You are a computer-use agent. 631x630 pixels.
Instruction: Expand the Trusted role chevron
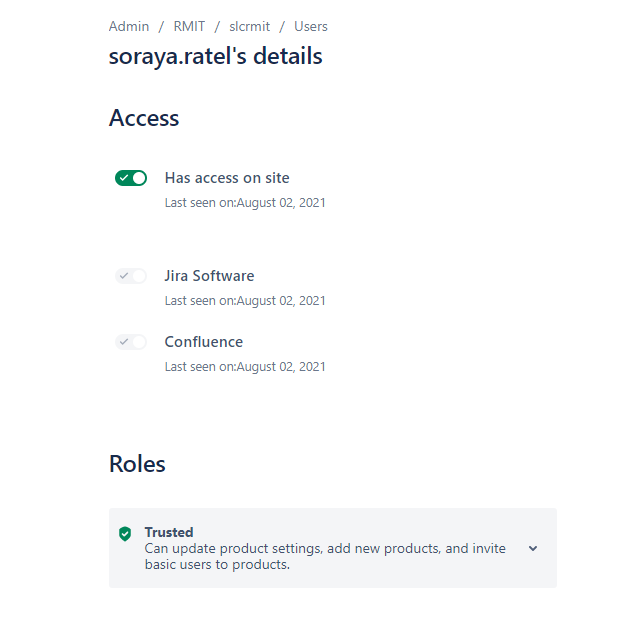point(533,548)
